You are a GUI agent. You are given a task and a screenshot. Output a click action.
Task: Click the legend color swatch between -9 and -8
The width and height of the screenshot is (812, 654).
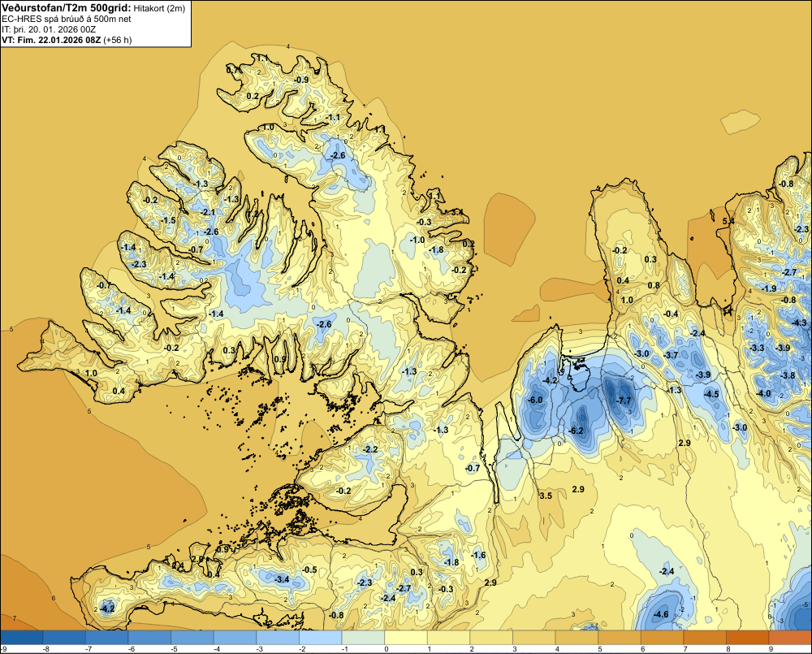coord(22,637)
